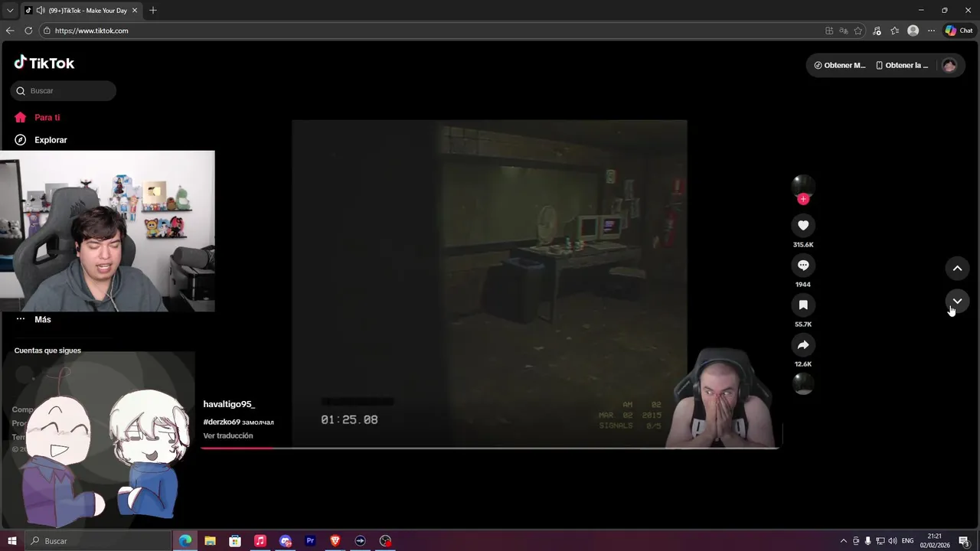Add page to favorites with star
This screenshot has height=551, width=980.
[x=858, y=31]
